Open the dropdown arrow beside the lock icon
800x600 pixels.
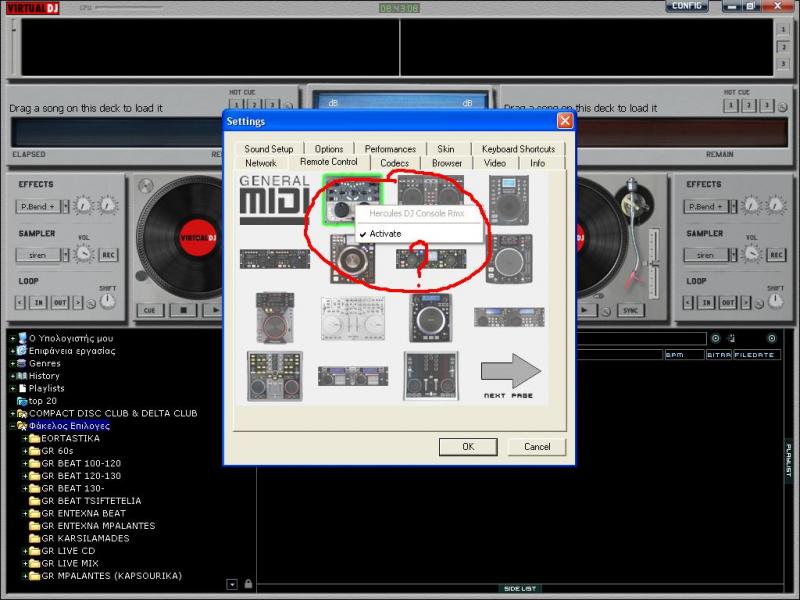click(x=232, y=584)
